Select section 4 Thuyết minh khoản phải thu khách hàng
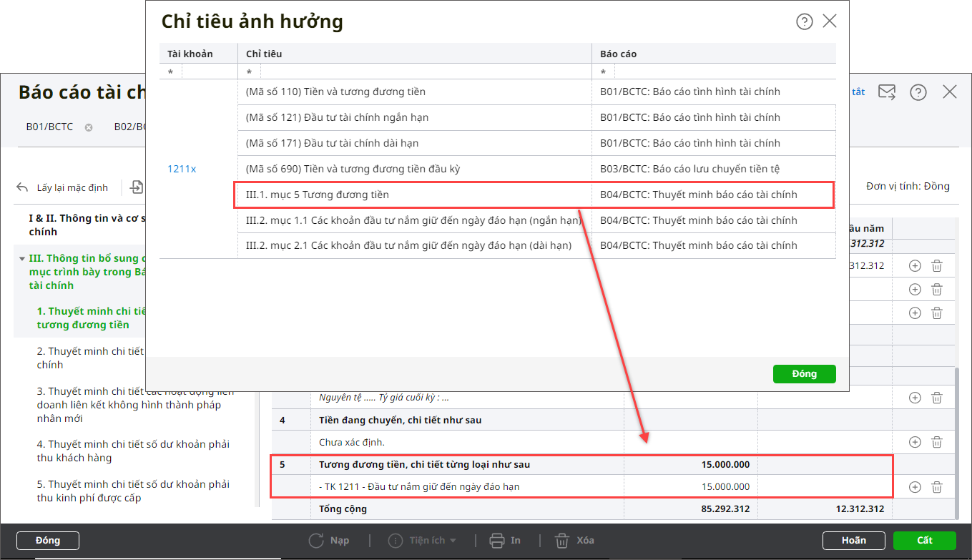This screenshot has height=560, width=972. tap(133, 451)
